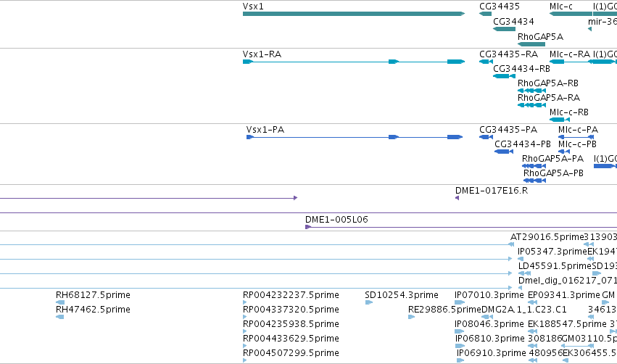Click the Mlc-c-PB protein label
This screenshot has width=617, height=364.
(577, 144)
